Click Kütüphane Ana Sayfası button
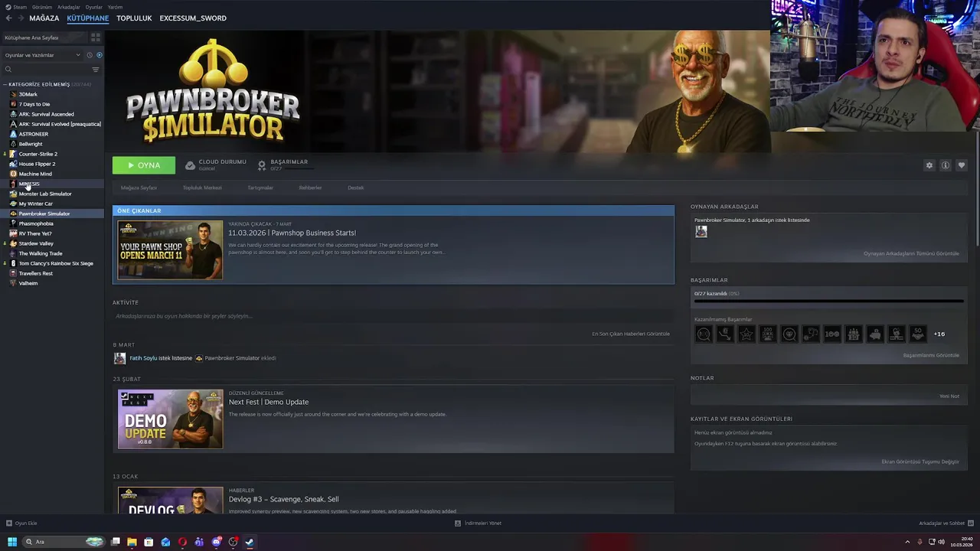980x551 pixels. (44, 37)
